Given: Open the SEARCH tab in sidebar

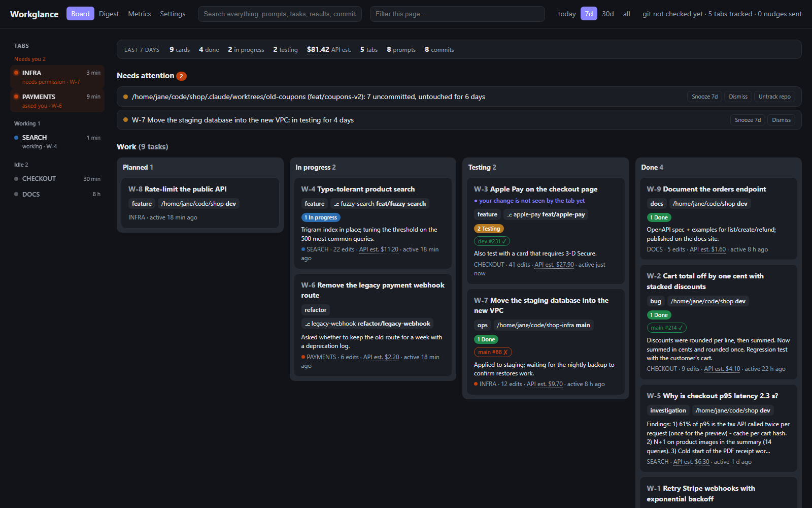Looking at the screenshot, I should [57, 141].
